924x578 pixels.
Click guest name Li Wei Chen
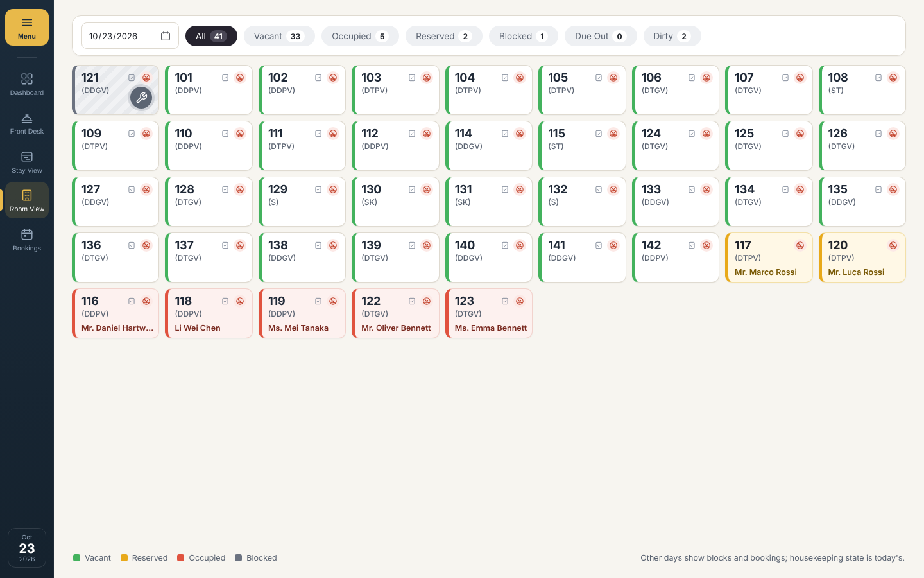198,328
